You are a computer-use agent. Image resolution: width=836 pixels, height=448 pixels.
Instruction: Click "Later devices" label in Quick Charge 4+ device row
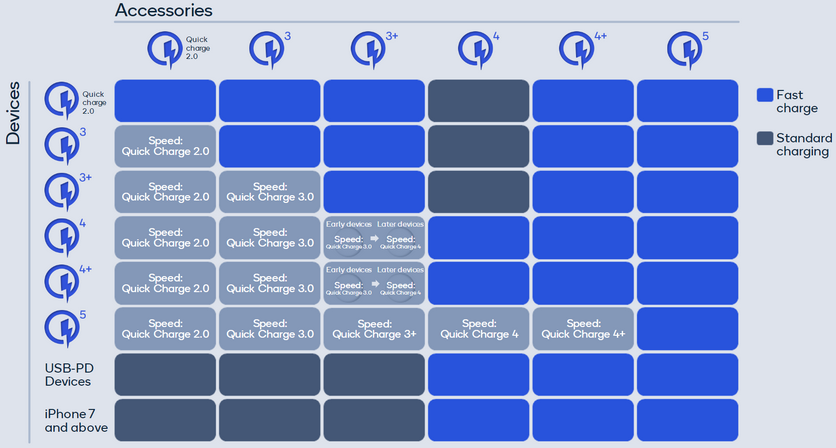400,270
